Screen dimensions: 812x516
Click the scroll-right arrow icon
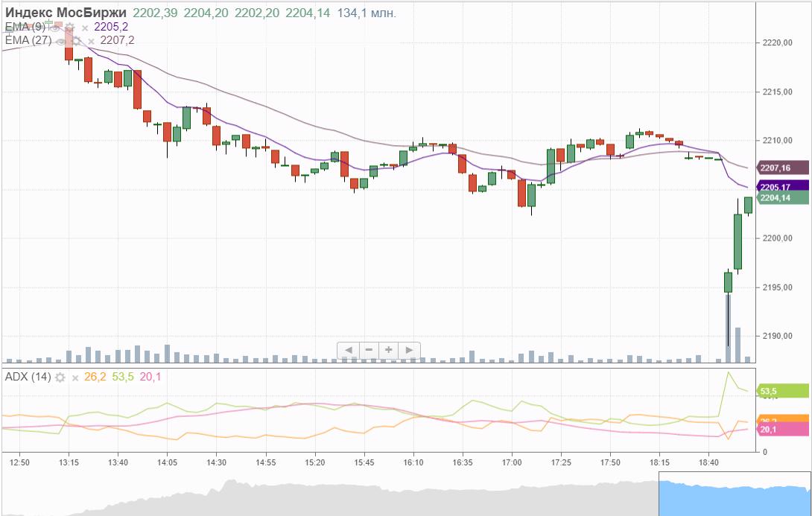[407, 350]
